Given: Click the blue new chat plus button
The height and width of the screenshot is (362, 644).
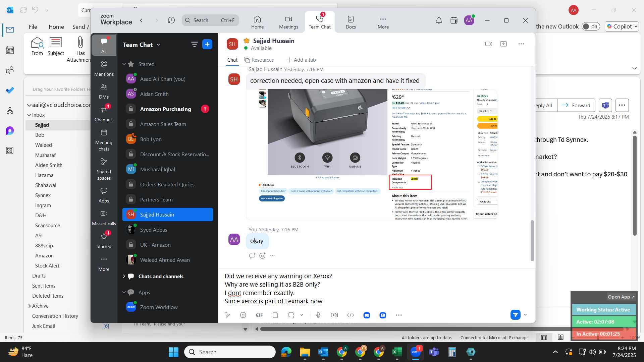Looking at the screenshot, I should pos(207,44).
